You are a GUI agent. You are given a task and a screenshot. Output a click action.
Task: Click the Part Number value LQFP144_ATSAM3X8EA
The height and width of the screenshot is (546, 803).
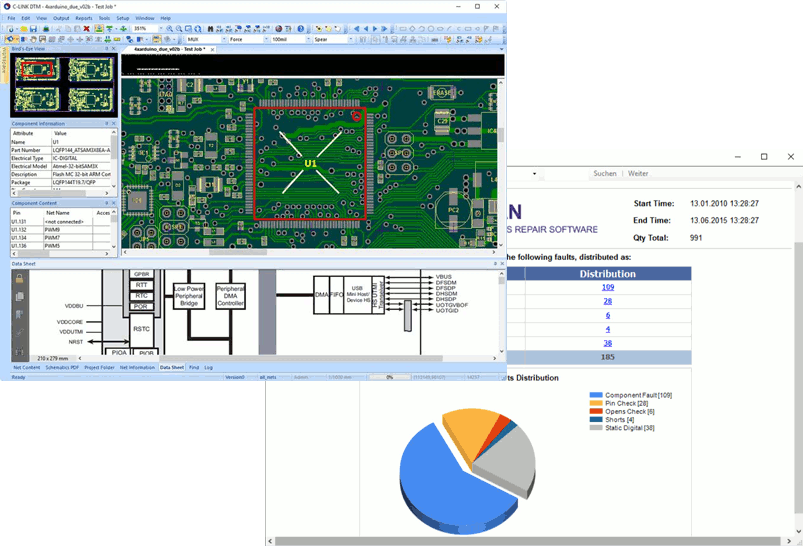click(x=81, y=150)
